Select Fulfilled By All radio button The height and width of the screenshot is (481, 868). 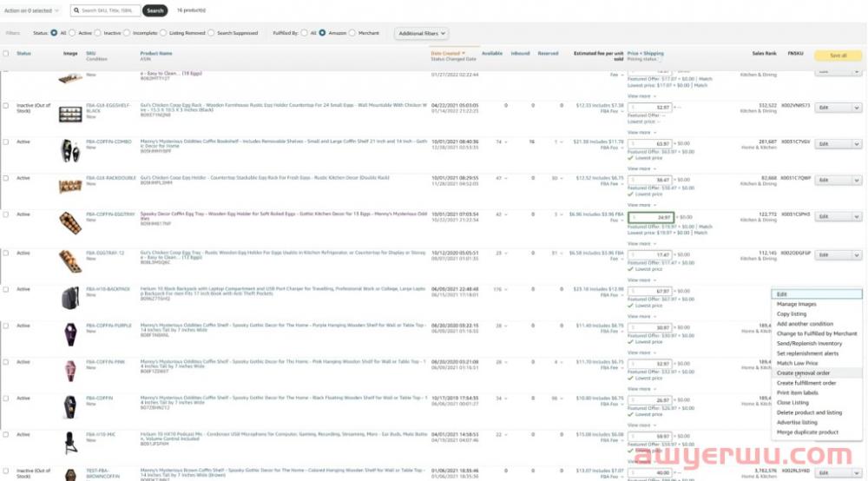click(x=304, y=33)
